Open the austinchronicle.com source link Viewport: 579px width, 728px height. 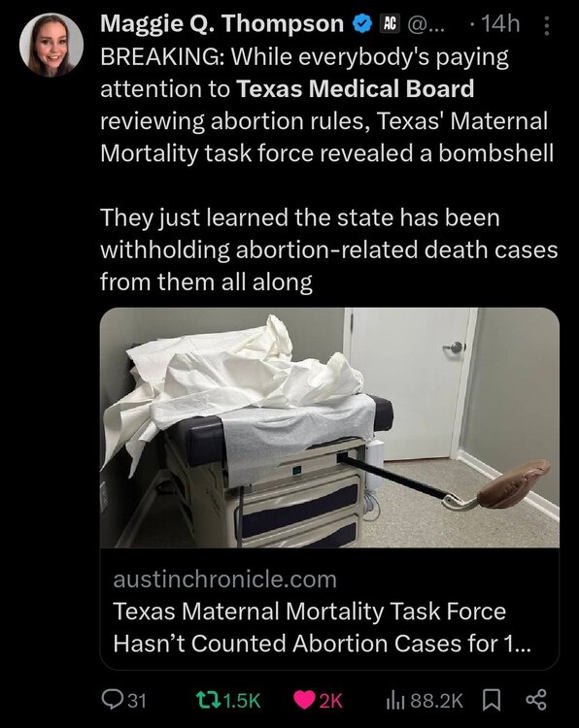pos(225,579)
